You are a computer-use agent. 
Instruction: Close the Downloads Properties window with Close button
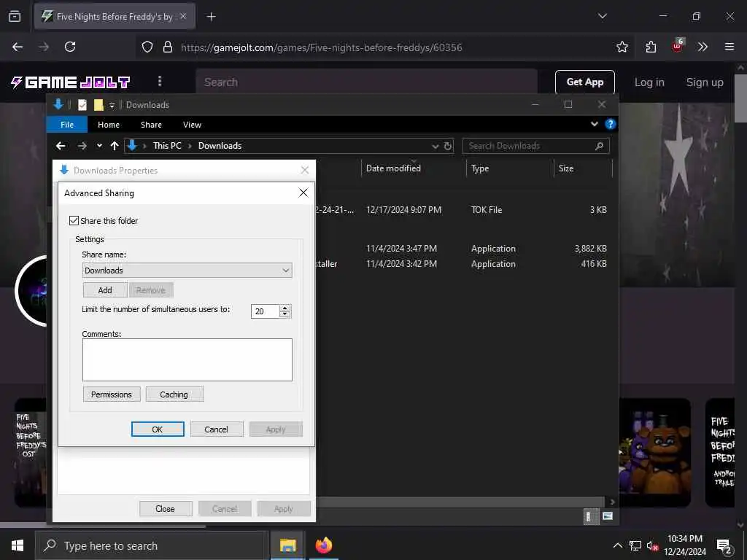tap(166, 508)
